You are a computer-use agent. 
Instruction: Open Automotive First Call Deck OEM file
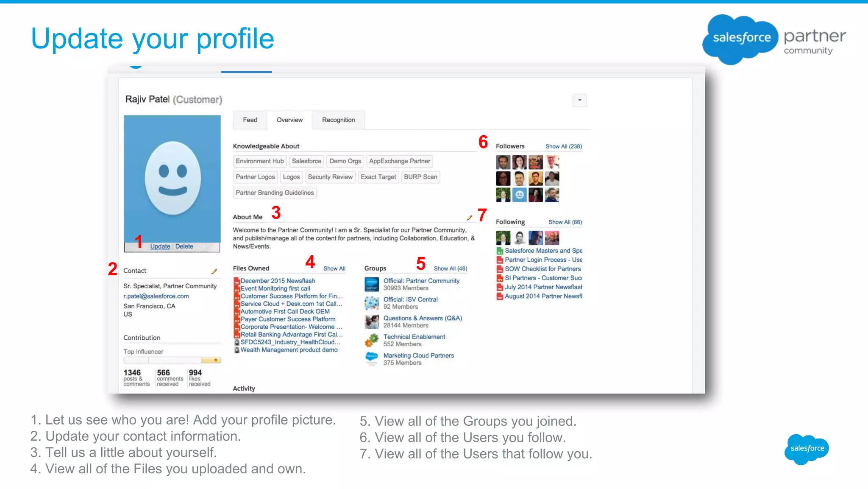pyautogui.click(x=285, y=311)
